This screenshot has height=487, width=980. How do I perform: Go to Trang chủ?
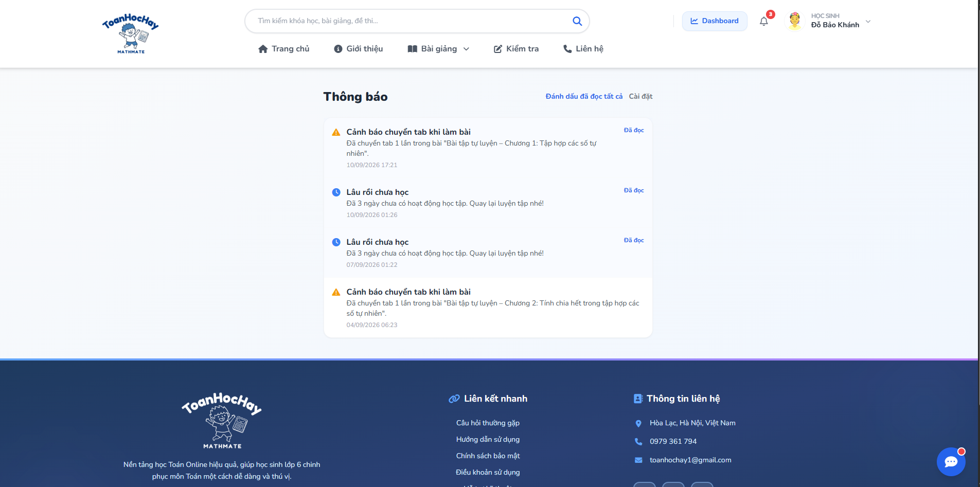[284, 49]
